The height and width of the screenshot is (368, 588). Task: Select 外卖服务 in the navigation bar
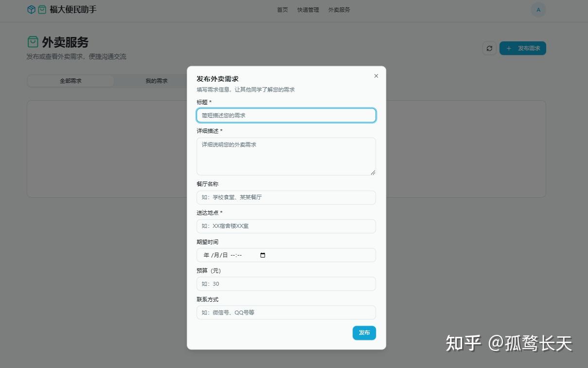pyautogui.click(x=339, y=9)
